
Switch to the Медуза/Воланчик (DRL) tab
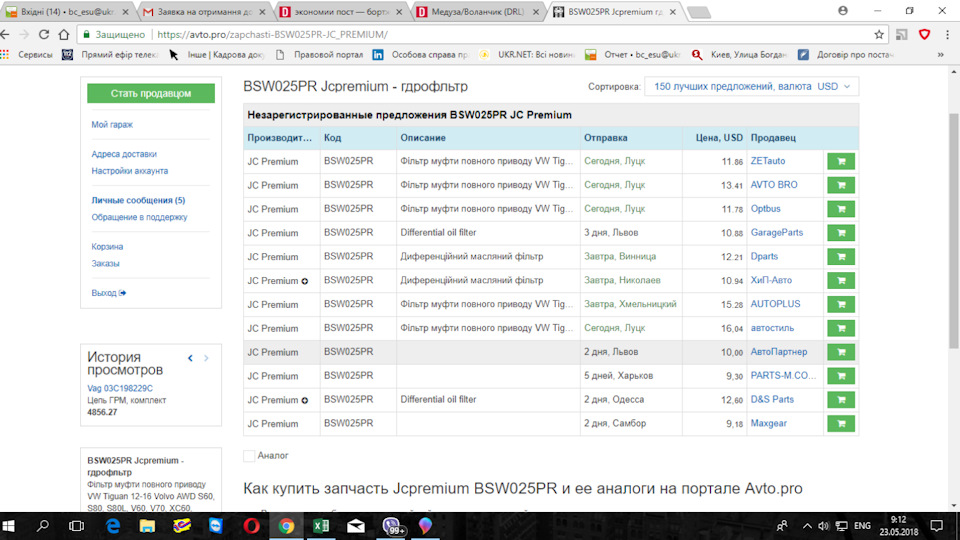click(476, 11)
